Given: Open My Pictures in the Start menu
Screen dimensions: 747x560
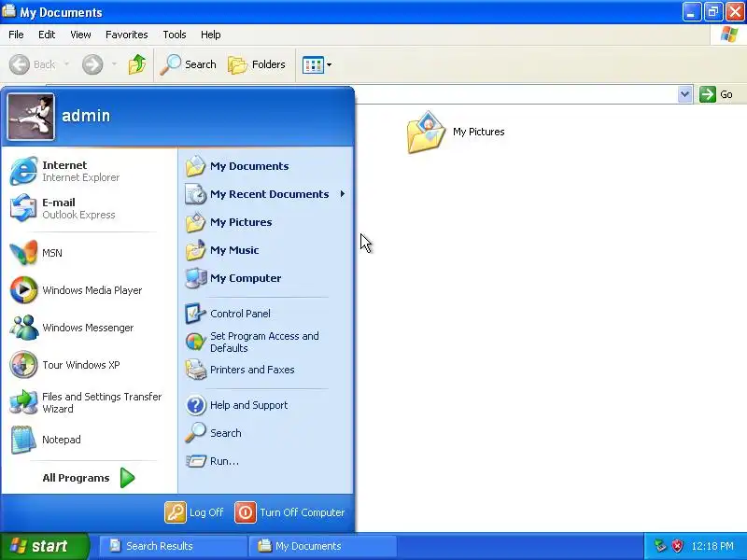Looking at the screenshot, I should click(x=266, y=222).
